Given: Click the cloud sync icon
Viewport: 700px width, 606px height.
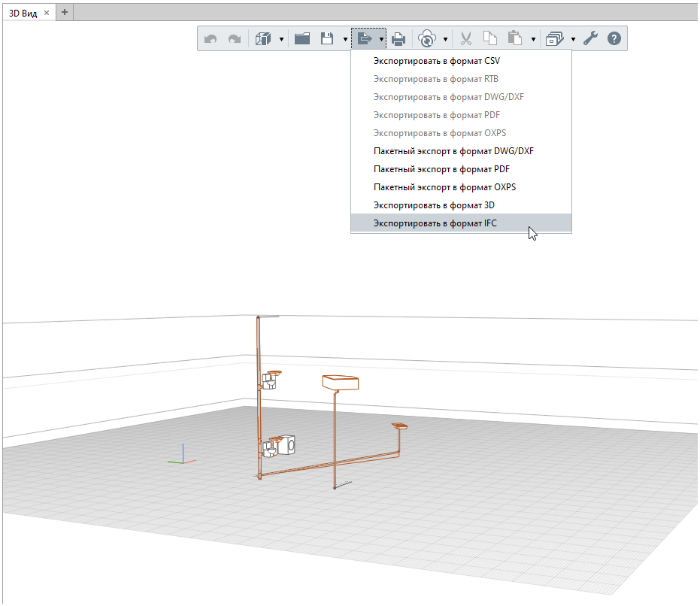Looking at the screenshot, I should pos(427,38).
